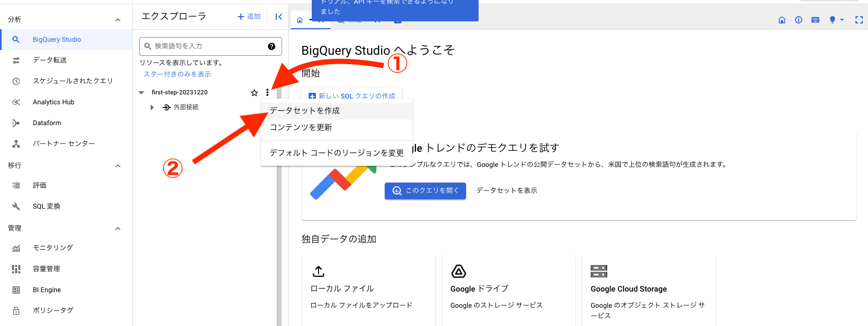Collapse the Explorer panel
868x326 pixels.
(x=279, y=17)
